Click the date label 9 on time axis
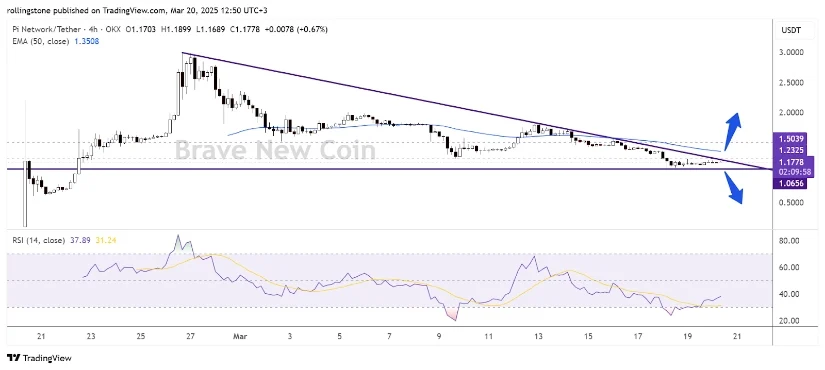Viewport: 825px width, 370px height. (439, 336)
